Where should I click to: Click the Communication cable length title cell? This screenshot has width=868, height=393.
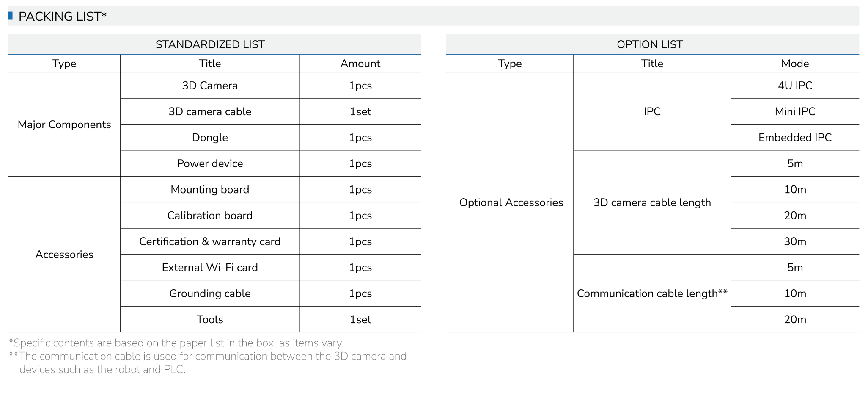[652, 293]
